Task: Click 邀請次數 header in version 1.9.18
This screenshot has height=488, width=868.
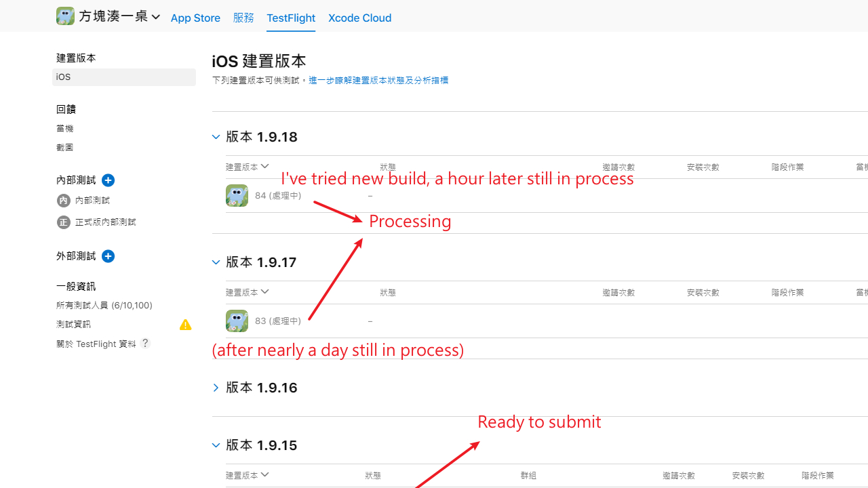Action: pyautogui.click(x=618, y=167)
